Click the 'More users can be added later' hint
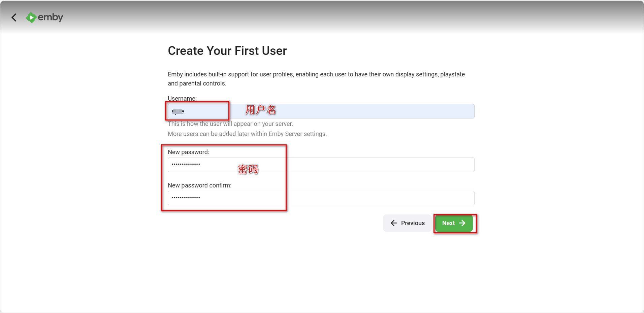This screenshot has width=644, height=313. (247, 134)
